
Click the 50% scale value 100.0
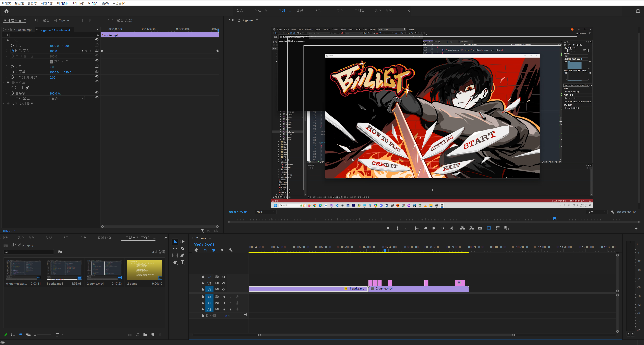tap(53, 51)
